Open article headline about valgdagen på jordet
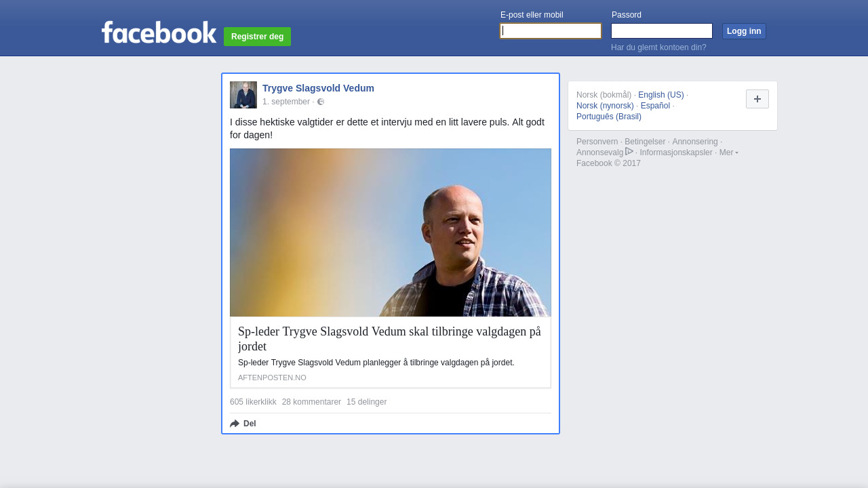The height and width of the screenshot is (488, 868). pyautogui.click(x=390, y=339)
